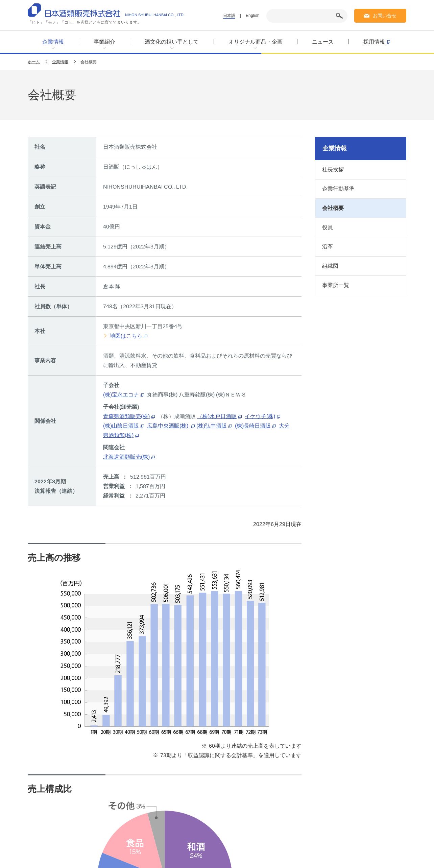This screenshot has width=434, height=868.
Task: Click external icon after (株)長崎日酒販
Action: pyautogui.click(x=274, y=426)
